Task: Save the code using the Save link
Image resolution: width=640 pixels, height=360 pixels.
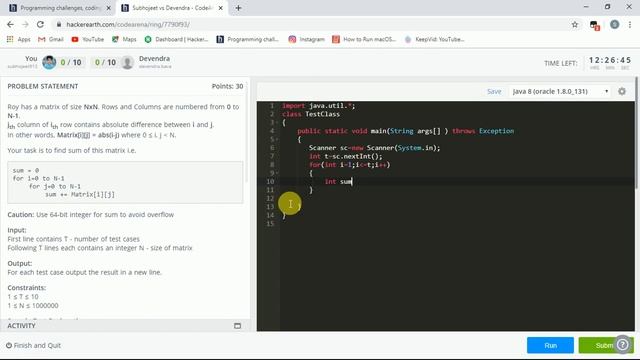Action: point(494,91)
